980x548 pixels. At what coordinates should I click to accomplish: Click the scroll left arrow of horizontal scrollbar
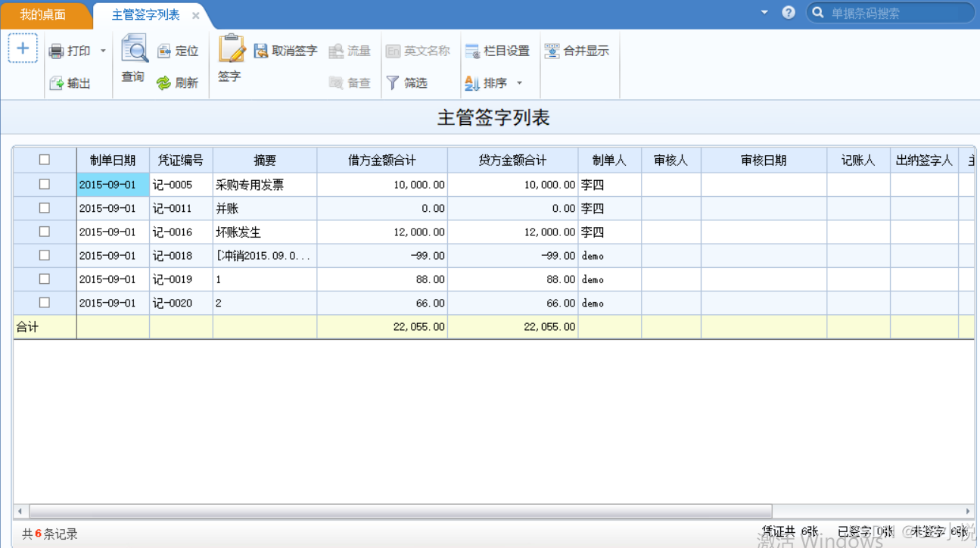20,511
